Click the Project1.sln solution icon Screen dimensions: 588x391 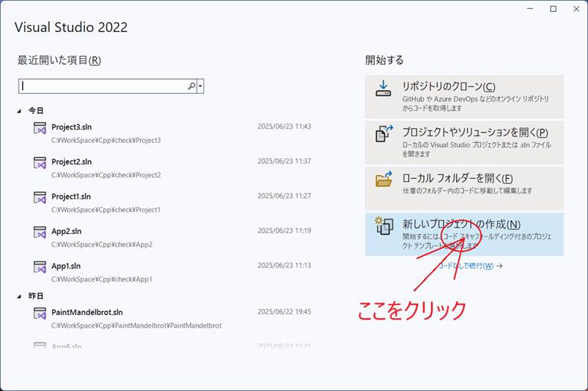(39, 197)
